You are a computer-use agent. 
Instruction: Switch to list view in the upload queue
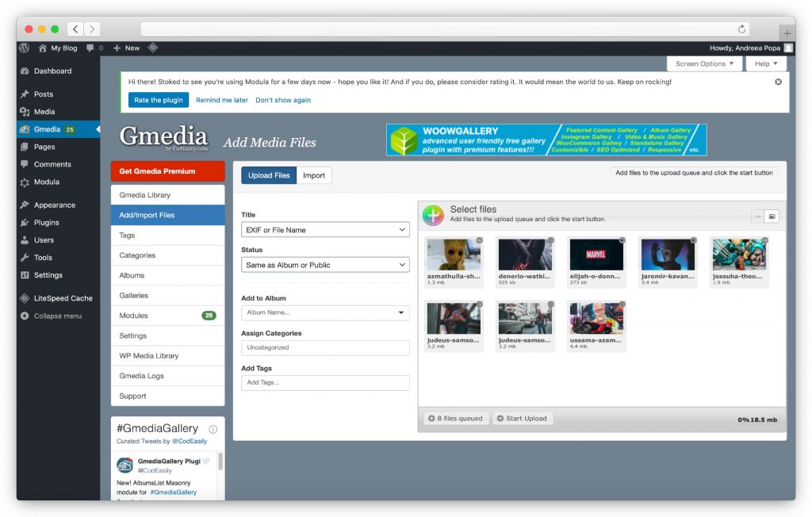coord(757,216)
